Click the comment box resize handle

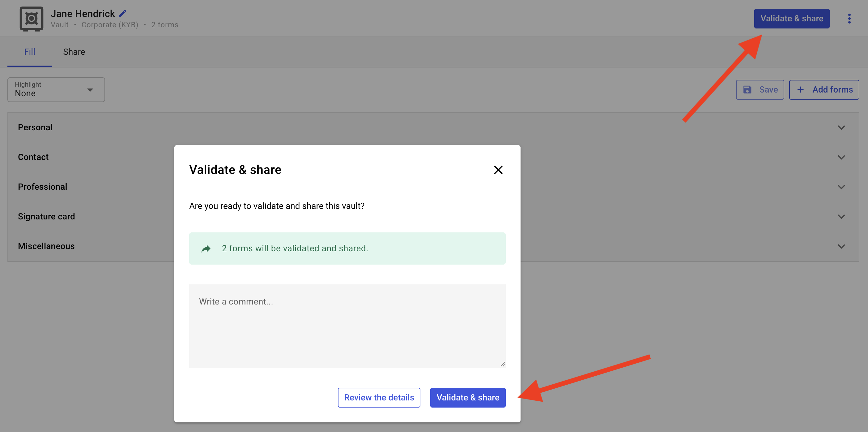(x=503, y=364)
